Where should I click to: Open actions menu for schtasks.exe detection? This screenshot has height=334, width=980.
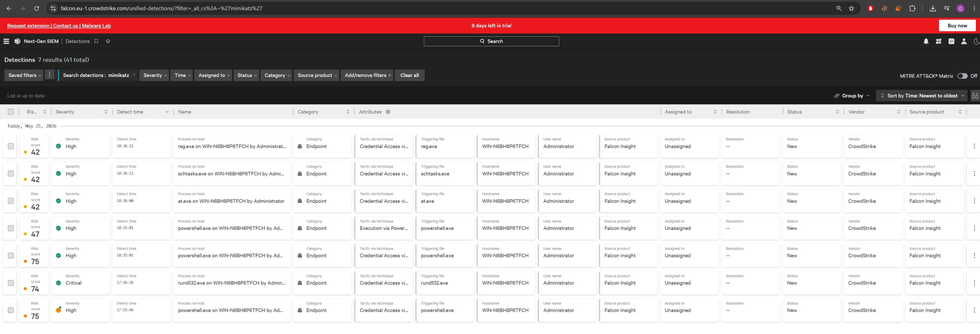pos(974,174)
